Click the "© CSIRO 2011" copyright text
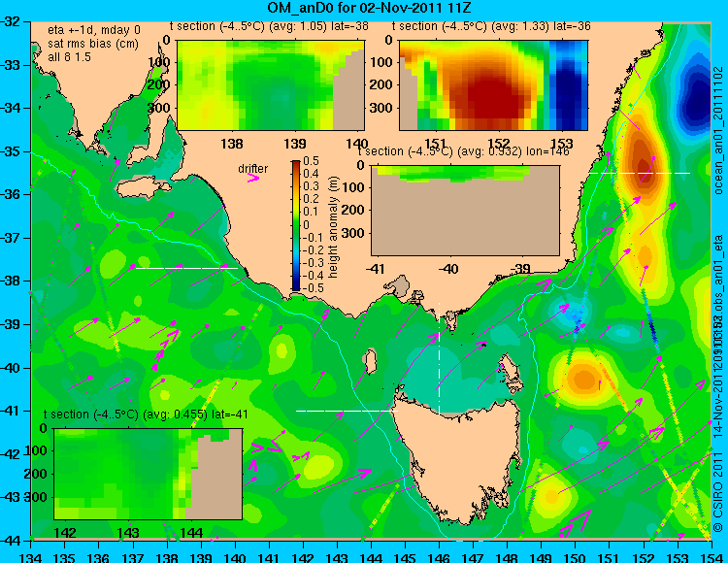 tap(718, 492)
